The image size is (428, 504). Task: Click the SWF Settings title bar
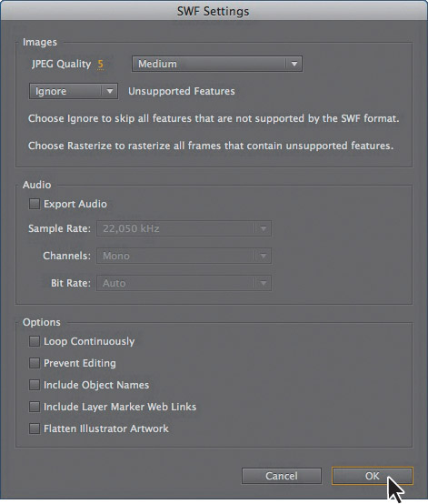tap(214, 11)
